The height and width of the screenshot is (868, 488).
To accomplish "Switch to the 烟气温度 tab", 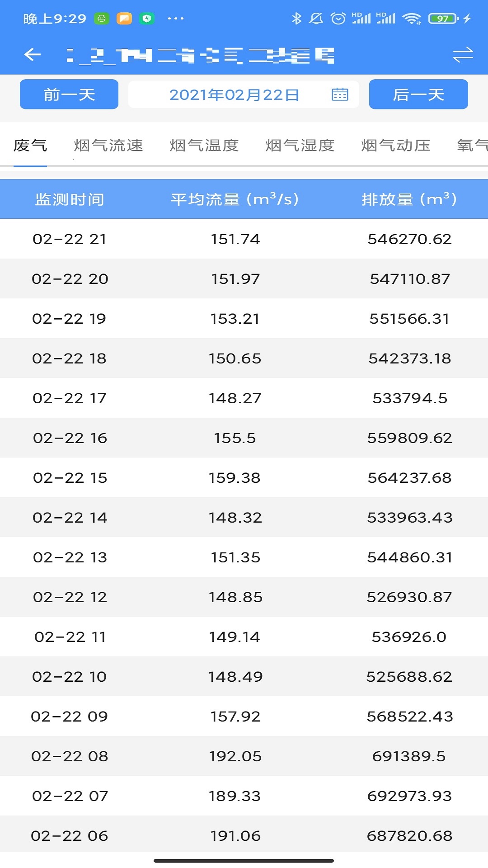I will (x=204, y=146).
